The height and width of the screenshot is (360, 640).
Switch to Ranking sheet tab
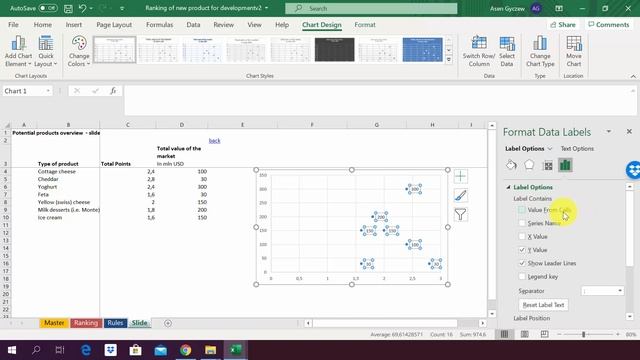pos(86,323)
